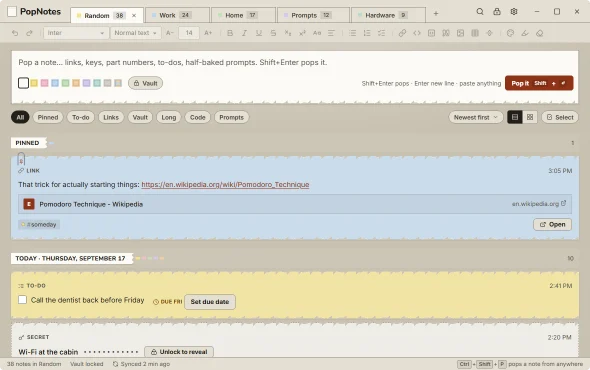Apply superscript formatting
Screen dimensions: 590x370
(302, 33)
